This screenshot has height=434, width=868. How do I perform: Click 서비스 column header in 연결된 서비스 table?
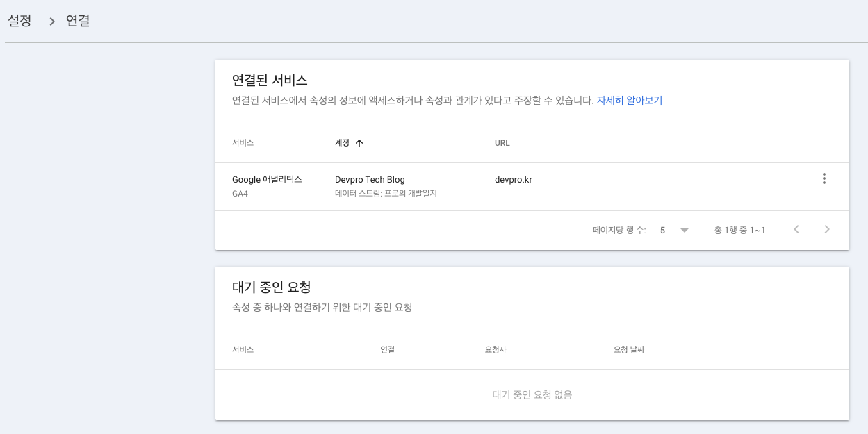pyautogui.click(x=243, y=143)
